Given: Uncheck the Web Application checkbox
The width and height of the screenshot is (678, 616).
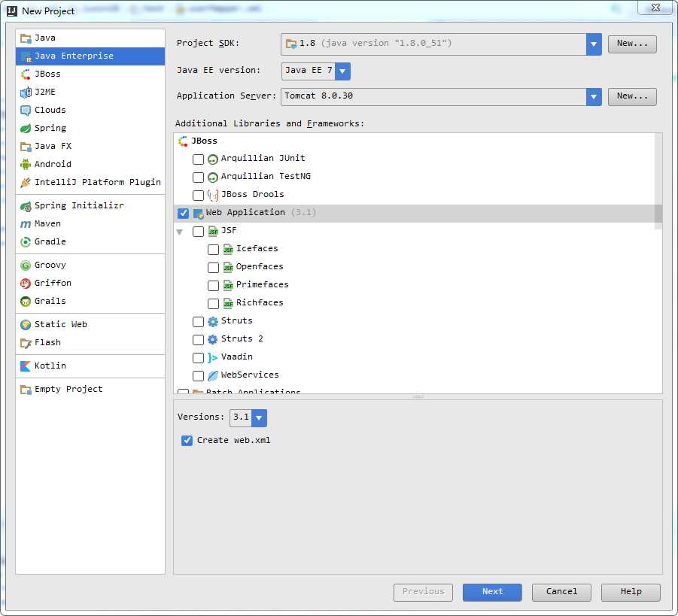Looking at the screenshot, I should [x=183, y=213].
